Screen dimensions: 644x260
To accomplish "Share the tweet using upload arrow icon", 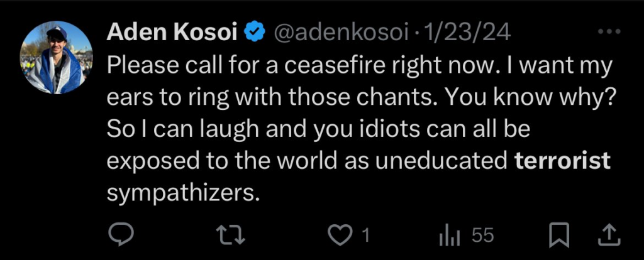I will click(x=608, y=236).
